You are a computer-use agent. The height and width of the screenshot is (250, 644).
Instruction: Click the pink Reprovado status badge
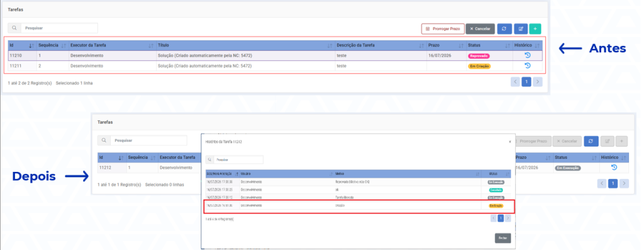point(479,56)
